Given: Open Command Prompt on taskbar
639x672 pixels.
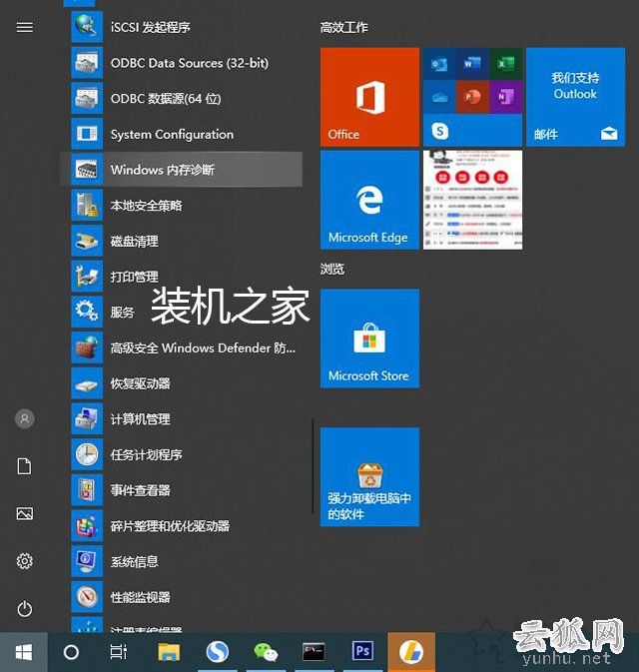Looking at the screenshot, I should pyautogui.click(x=315, y=652).
